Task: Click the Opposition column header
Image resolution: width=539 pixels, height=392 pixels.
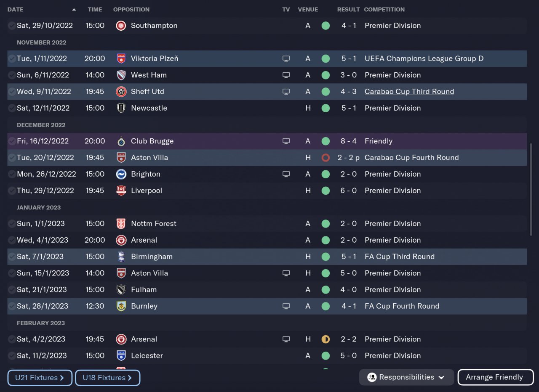Action: [x=131, y=9]
